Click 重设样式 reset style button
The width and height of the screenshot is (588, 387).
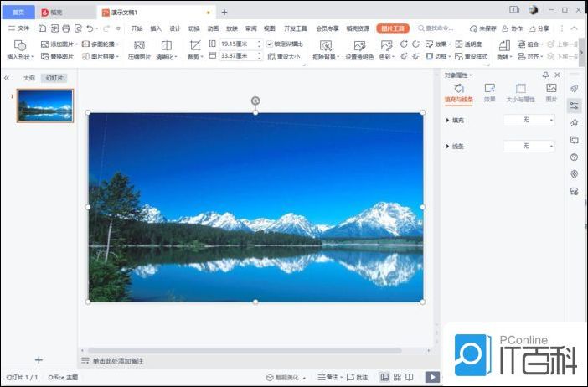click(471, 56)
